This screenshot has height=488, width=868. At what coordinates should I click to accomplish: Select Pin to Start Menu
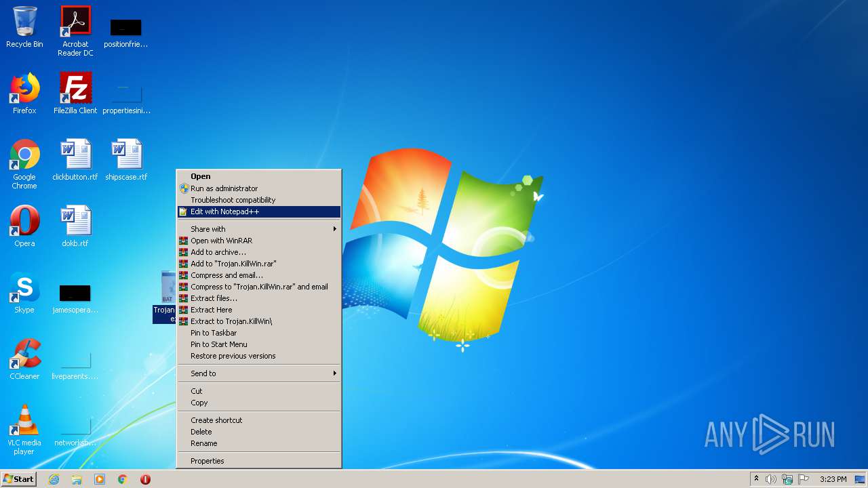tap(259, 344)
